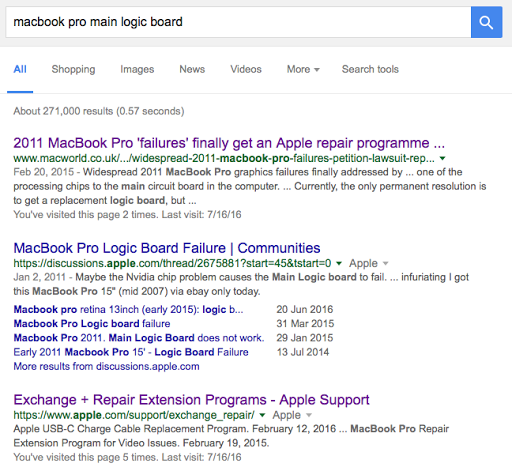Open Main Logic Board does not work sublink
The width and height of the screenshot is (512, 471).
[x=139, y=338]
